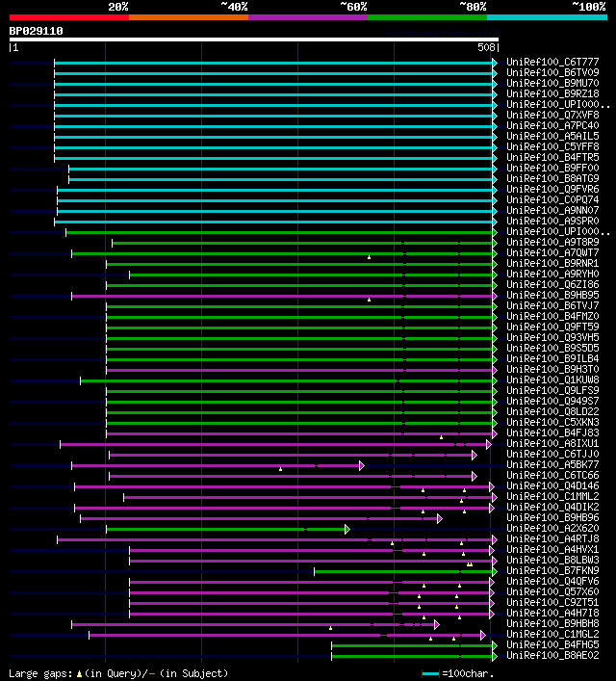Viewport: 616px width, 681px height.
Task: Click the arrowhead ending the B9HBH8 alignment
Action: [x=436, y=625]
